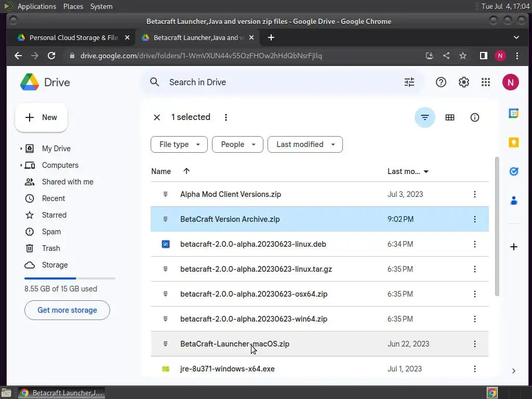
Task: Open Google Keep side panel
Action: pyautogui.click(x=514, y=142)
